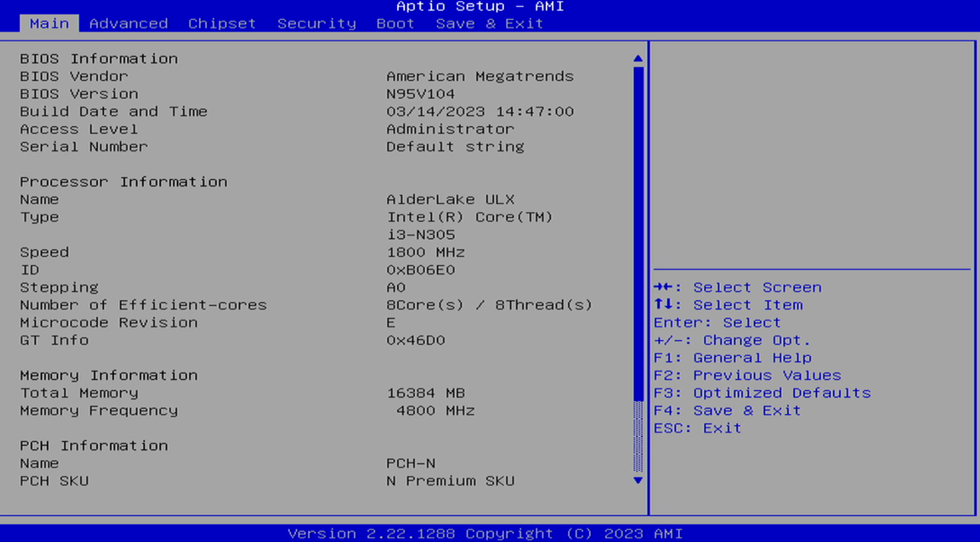Click the F4: Save & Exit line
The image size is (980, 542).
click(727, 410)
